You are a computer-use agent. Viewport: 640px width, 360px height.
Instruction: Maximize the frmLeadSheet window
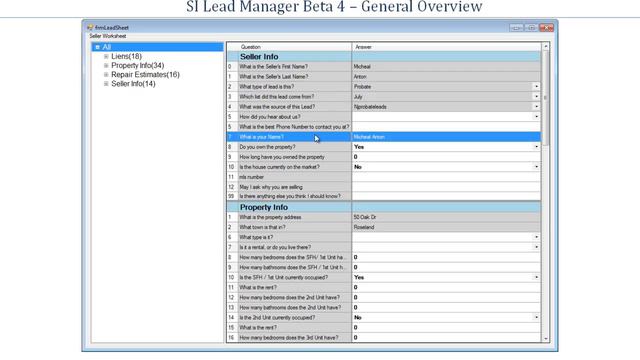[x=531, y=28]
